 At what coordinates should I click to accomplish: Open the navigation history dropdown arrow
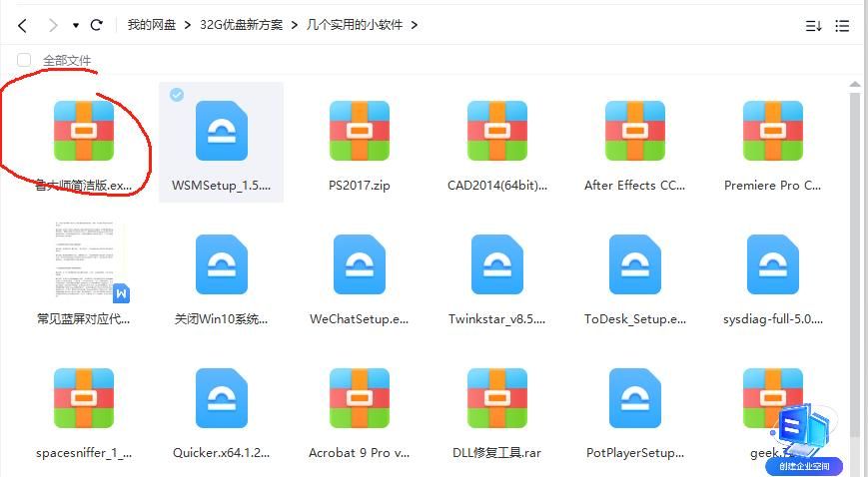click(75, 25)
